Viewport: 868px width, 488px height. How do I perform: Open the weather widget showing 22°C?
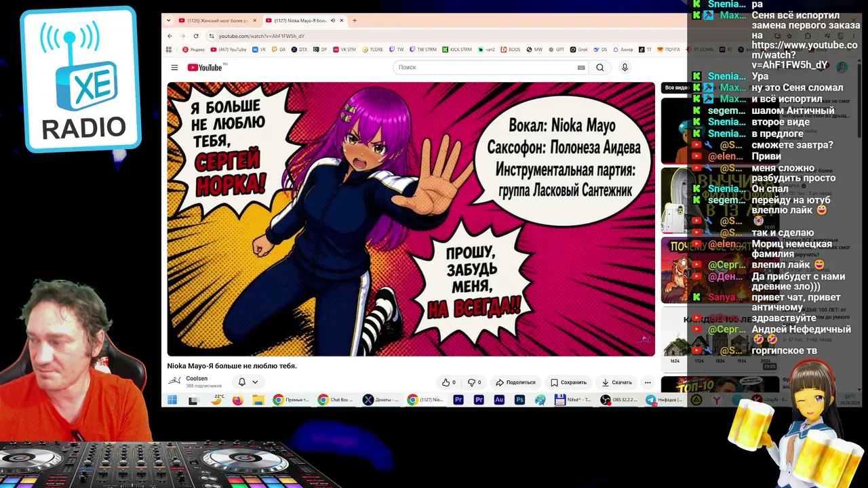[x=217, y=399]
